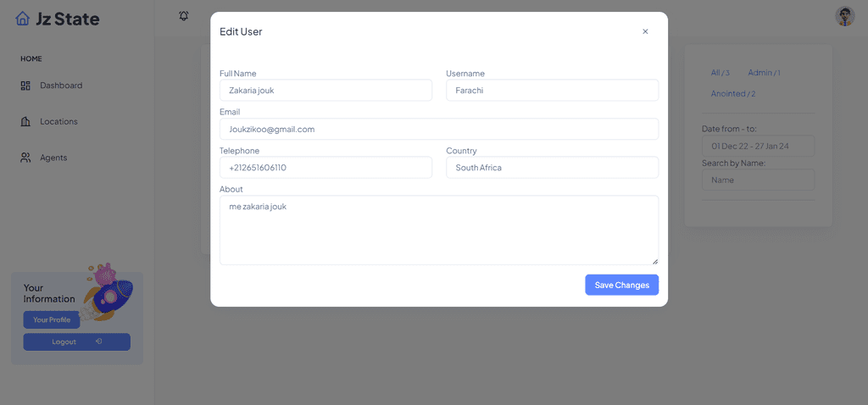
Task: Click the About text area
Action: 439,230
